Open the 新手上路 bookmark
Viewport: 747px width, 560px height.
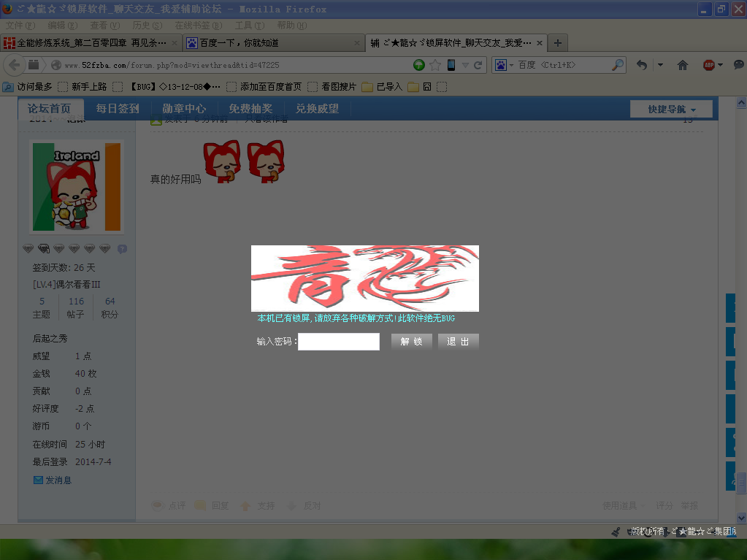pyautogui.click(x=83, y=87)
